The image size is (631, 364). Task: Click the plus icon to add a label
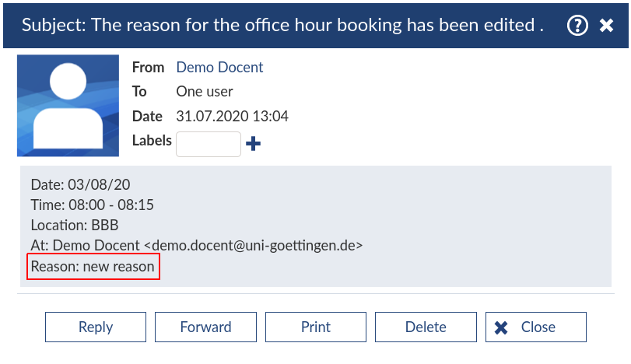253,144
